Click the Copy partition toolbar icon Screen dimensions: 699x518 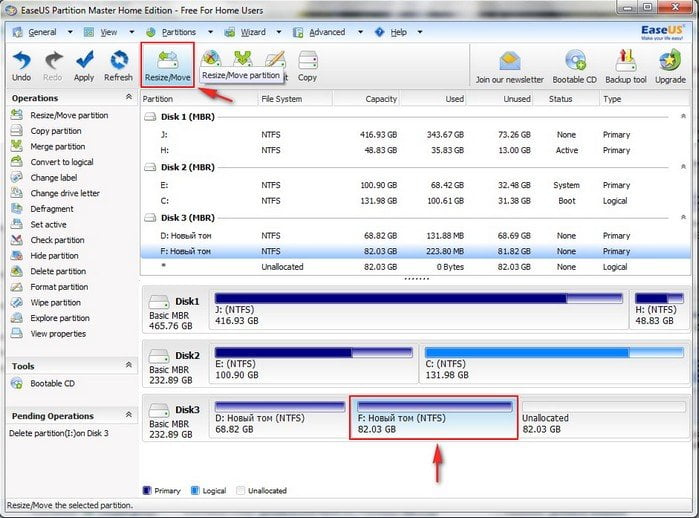coord(307,65)
